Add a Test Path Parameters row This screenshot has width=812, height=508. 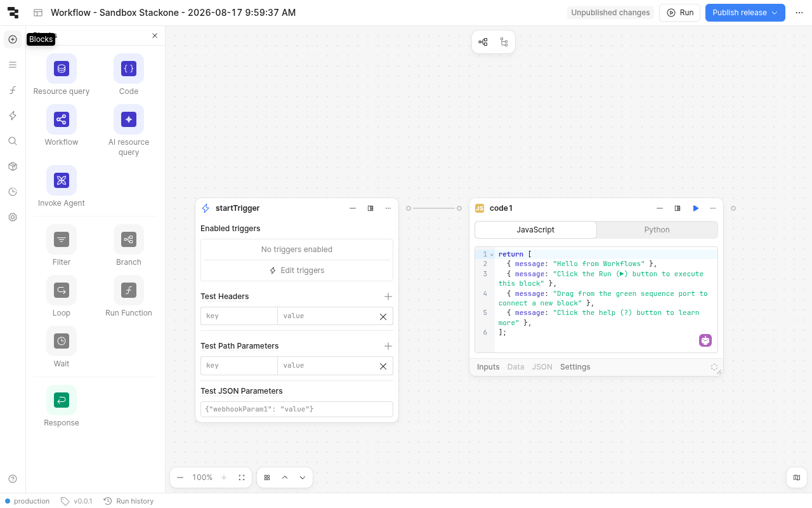click(388, 346)
